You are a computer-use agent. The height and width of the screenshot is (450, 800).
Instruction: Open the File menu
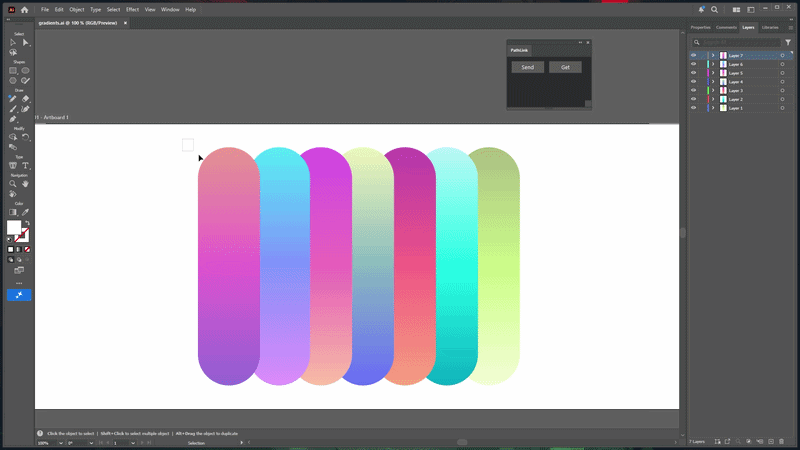pyautogui.click(x=45, y=10)
